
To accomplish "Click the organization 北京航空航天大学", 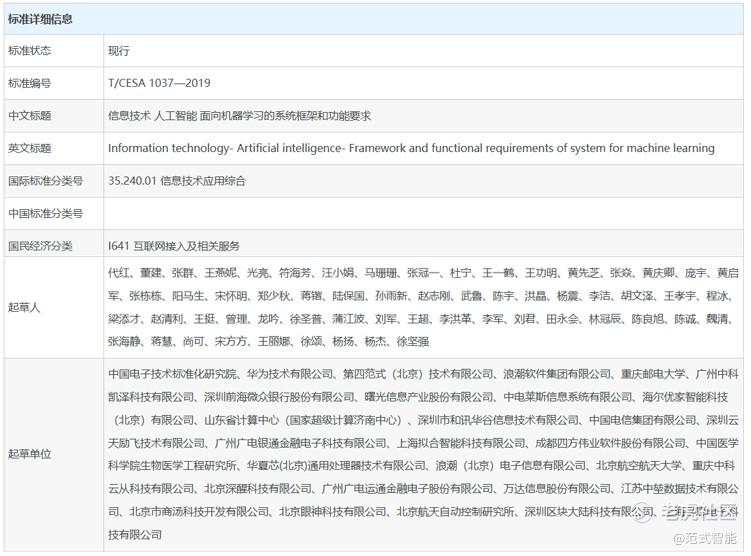I will point(639,465).
